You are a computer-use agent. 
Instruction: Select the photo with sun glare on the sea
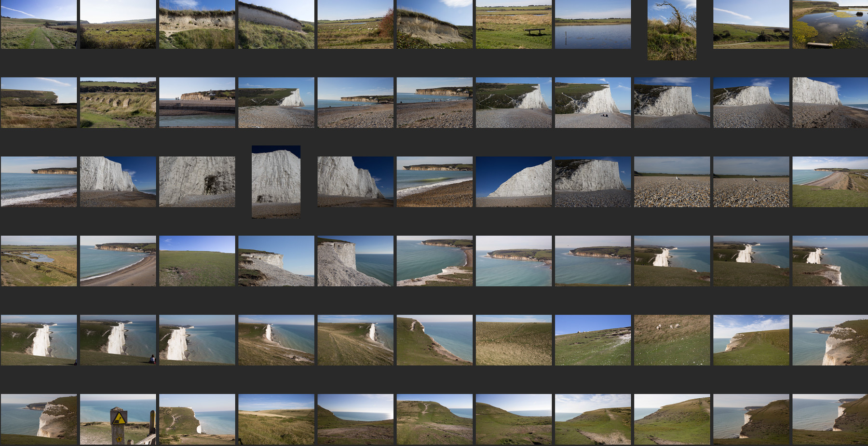coord(355,419)
